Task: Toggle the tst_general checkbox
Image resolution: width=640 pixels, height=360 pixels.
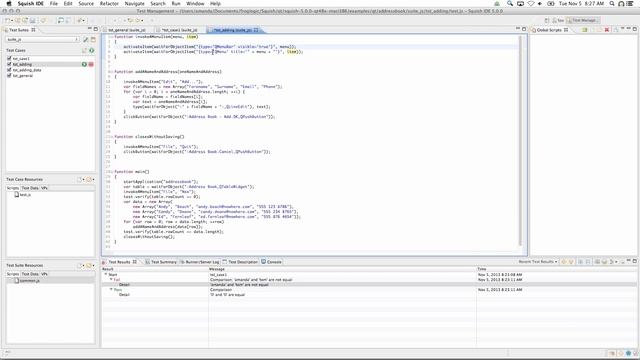Action: click(x=9, y=76)
